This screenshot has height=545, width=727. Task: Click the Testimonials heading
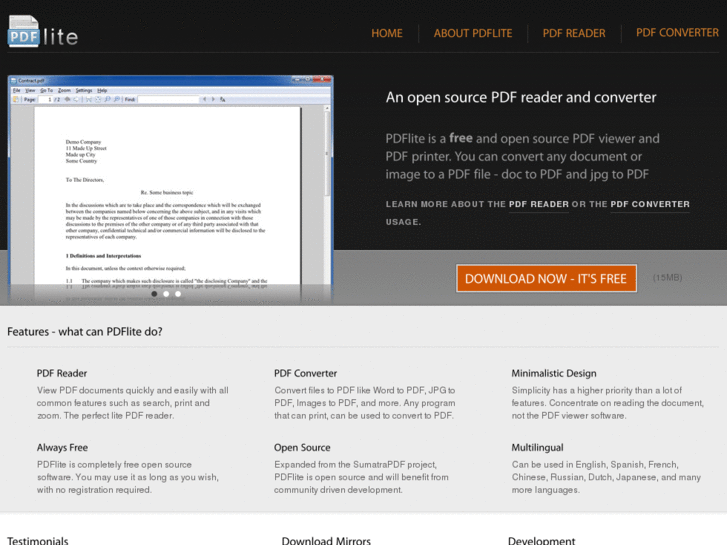pos(38,541)
